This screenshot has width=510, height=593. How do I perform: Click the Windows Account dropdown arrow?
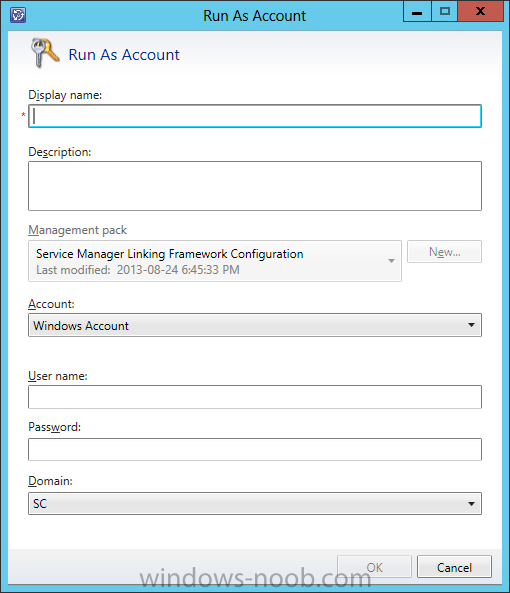[471, 325]
